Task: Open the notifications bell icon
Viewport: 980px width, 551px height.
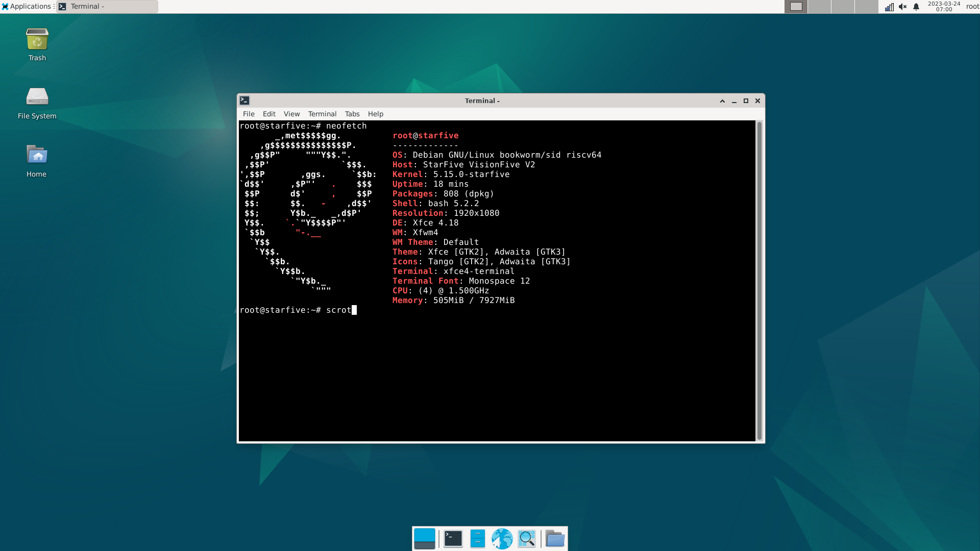Action: click(916, 7)
